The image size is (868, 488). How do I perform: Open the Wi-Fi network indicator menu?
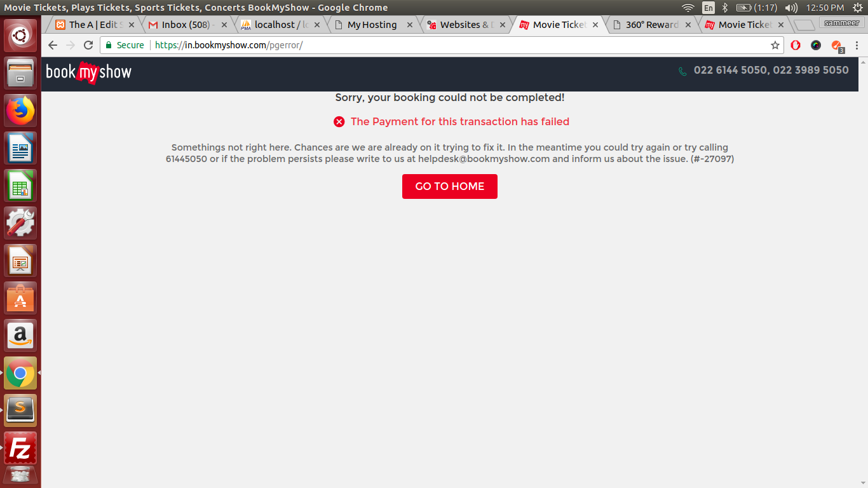coord(688,8)
